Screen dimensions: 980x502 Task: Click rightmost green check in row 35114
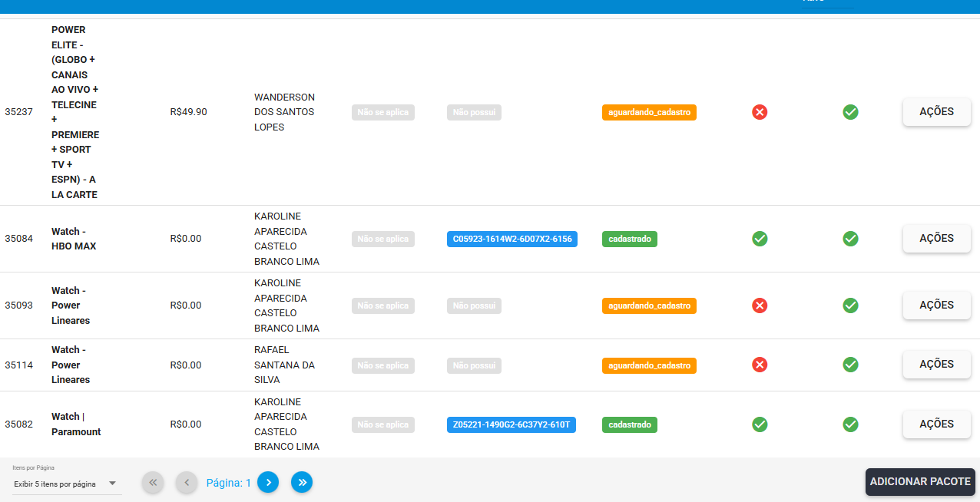click(x=850, y=365)
